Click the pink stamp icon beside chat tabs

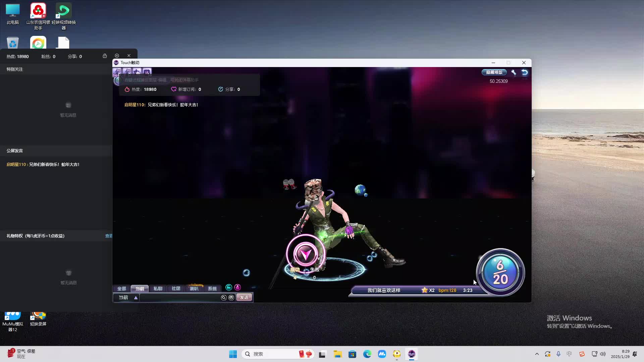[237, 288]
